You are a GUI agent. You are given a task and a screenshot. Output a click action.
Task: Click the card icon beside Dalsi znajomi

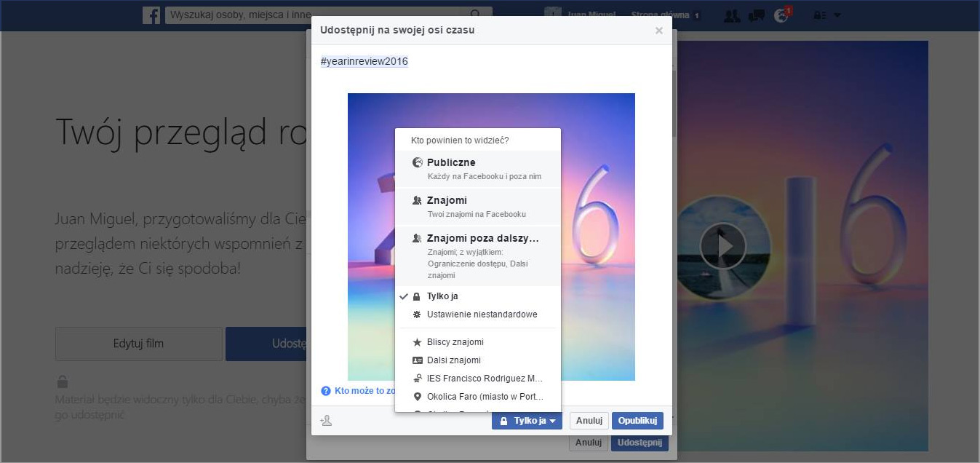pyautogui.click(x=417, y=360)
